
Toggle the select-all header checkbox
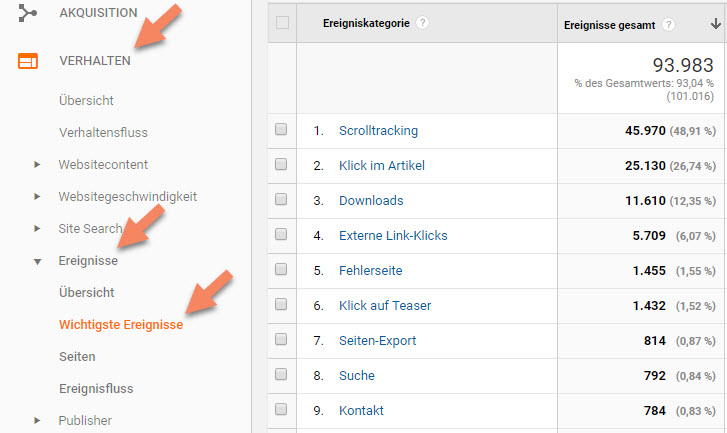(282, 23)
